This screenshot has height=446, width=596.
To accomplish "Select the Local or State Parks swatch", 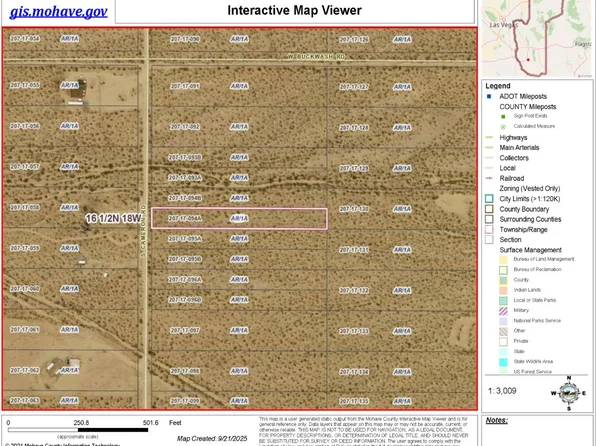I will click(x=503, y=301).
